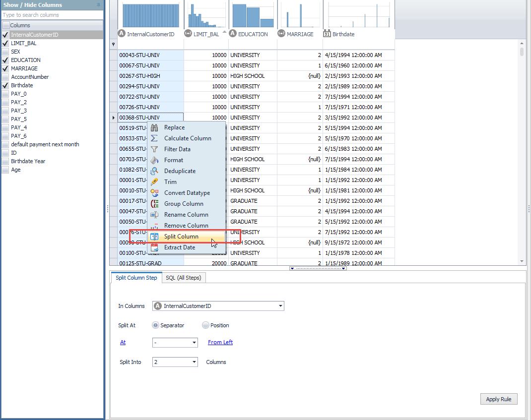The width and height of the screenshot is (531, 420).
Task: Click the From Left link
Action: [x=220, y=342]
